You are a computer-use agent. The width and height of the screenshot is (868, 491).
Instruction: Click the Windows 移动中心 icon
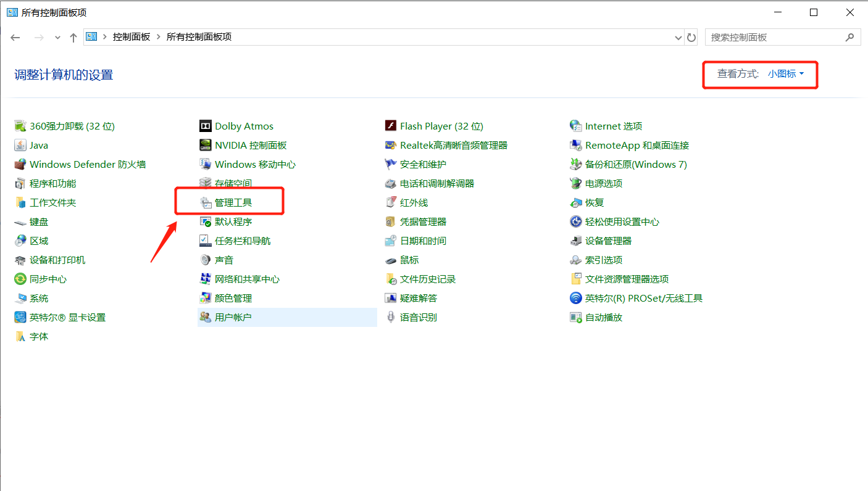206,165
